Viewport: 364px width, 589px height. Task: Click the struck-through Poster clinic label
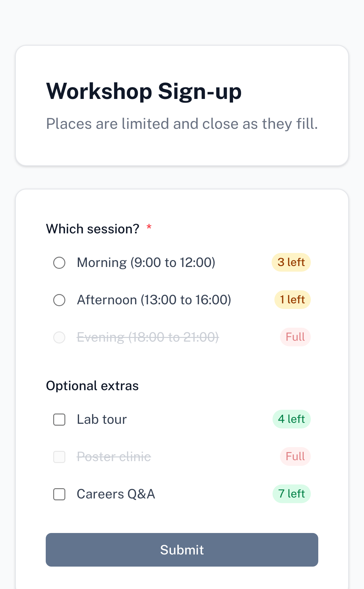(114, 457)
